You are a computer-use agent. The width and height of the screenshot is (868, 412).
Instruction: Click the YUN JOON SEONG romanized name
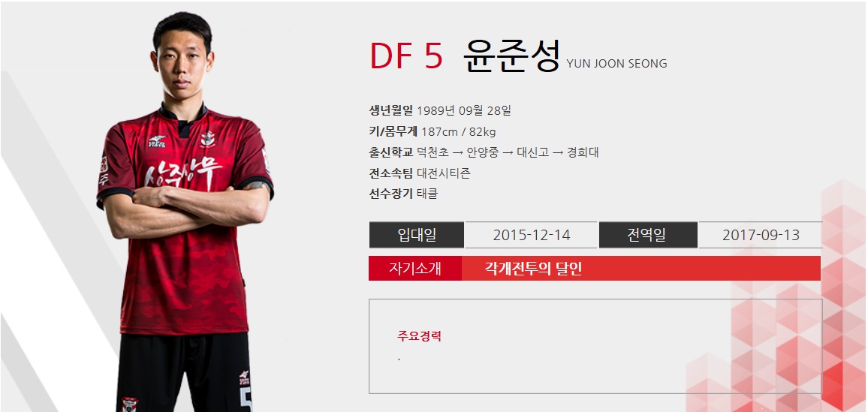click(x=616, y=64)
